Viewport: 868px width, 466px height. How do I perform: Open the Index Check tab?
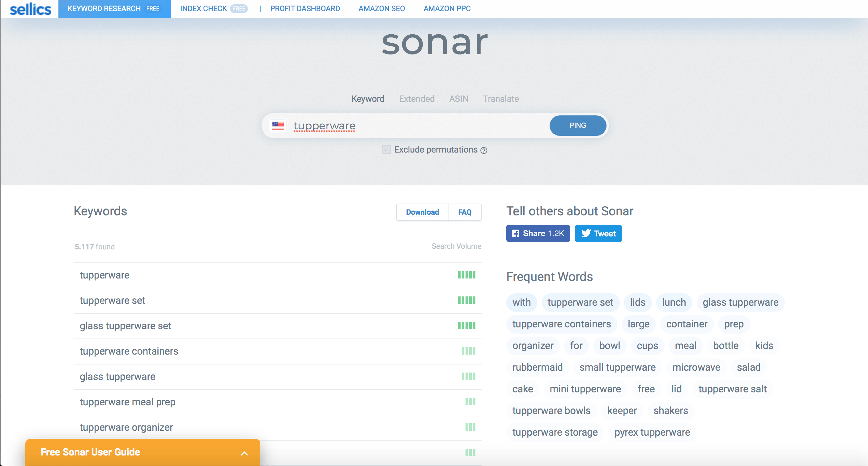coord(214,9)
